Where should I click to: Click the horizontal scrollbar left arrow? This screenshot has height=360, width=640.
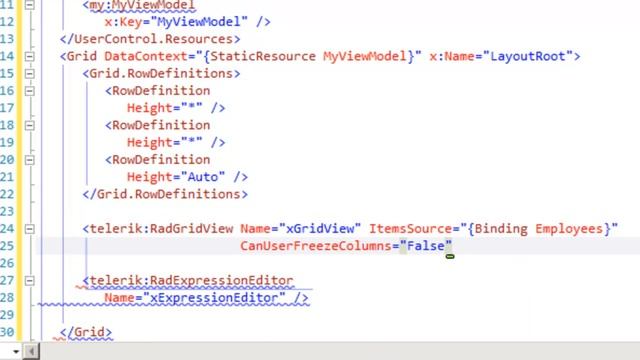point(31,351)
